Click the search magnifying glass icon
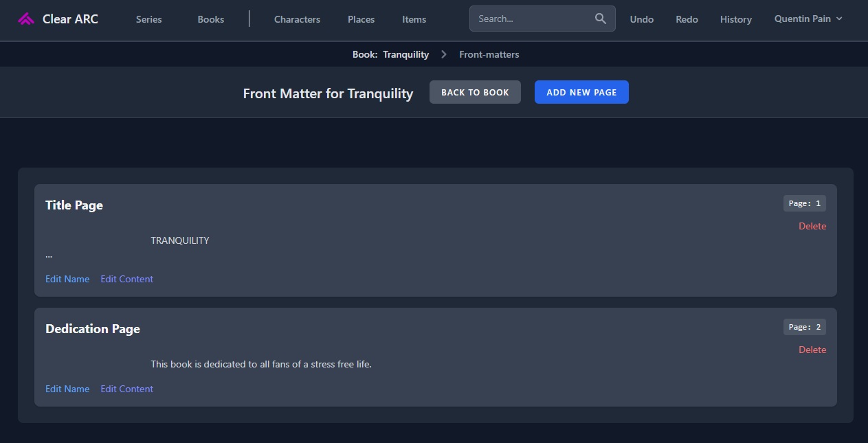 point(599,19)
